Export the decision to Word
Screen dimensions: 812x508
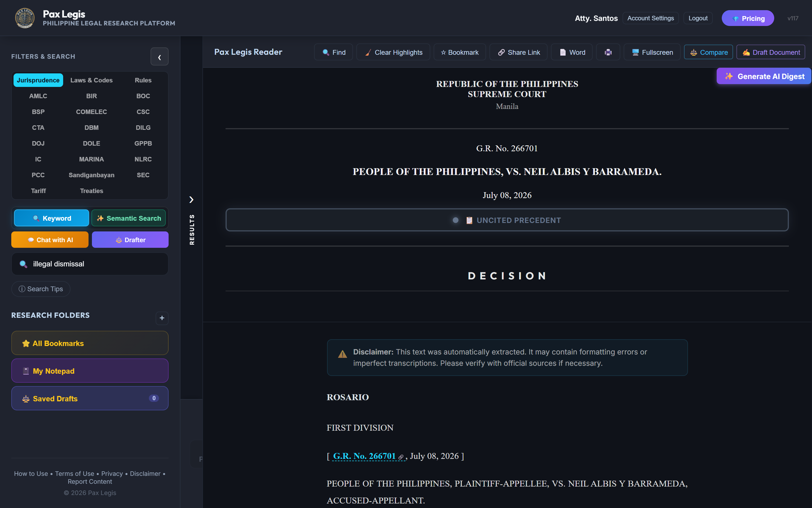572,52
